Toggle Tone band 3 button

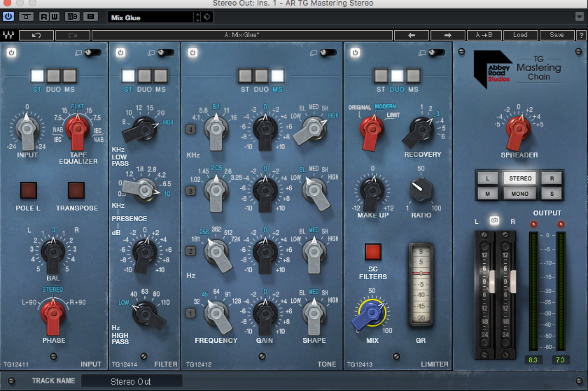(x=191, y=191)
